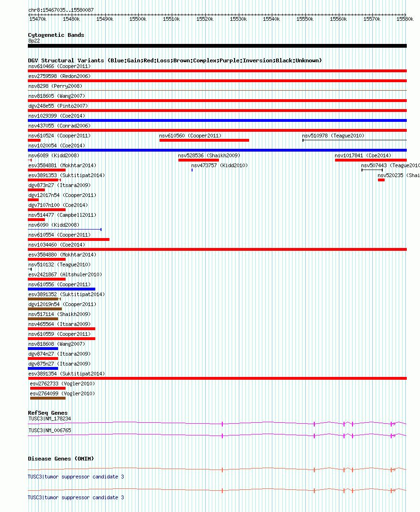
Task: Select the dgv12017n54 (Cooper2011) label
Action: [62, 195]
